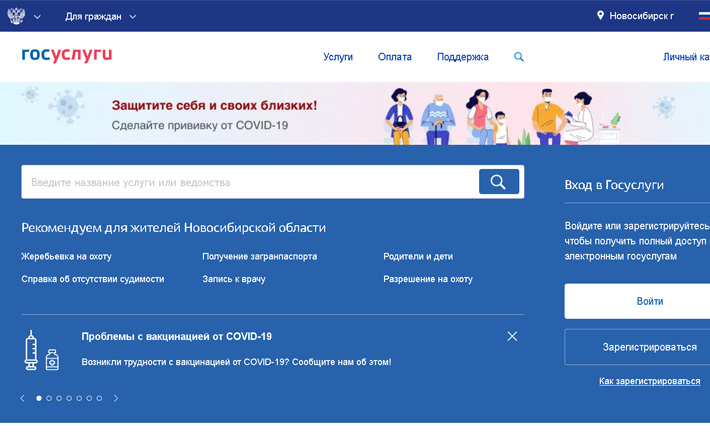Open 'Проблемы с вакцинацией от COVID-19' notice
The image size is (710, 440).
[x=177, y=336]
